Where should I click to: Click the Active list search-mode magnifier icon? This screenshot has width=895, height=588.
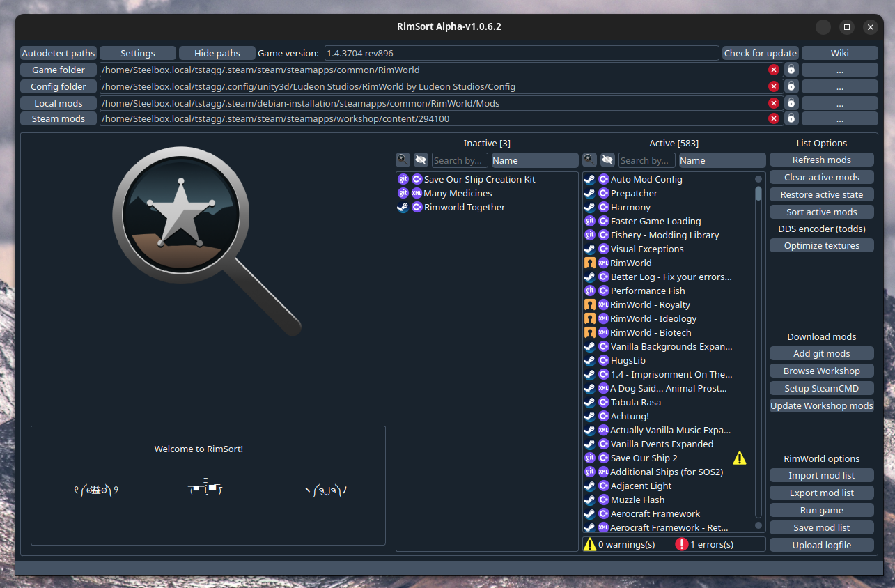coord(590,160)
